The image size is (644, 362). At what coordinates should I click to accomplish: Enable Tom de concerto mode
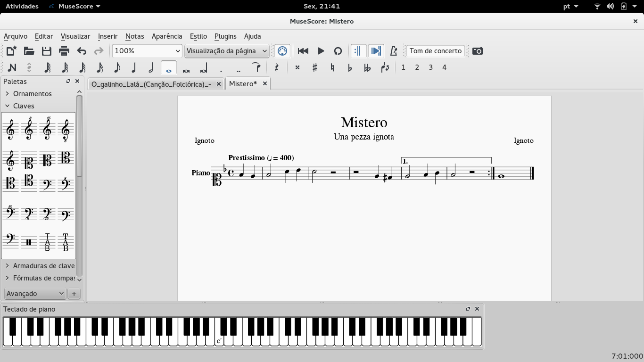[435, 50]
